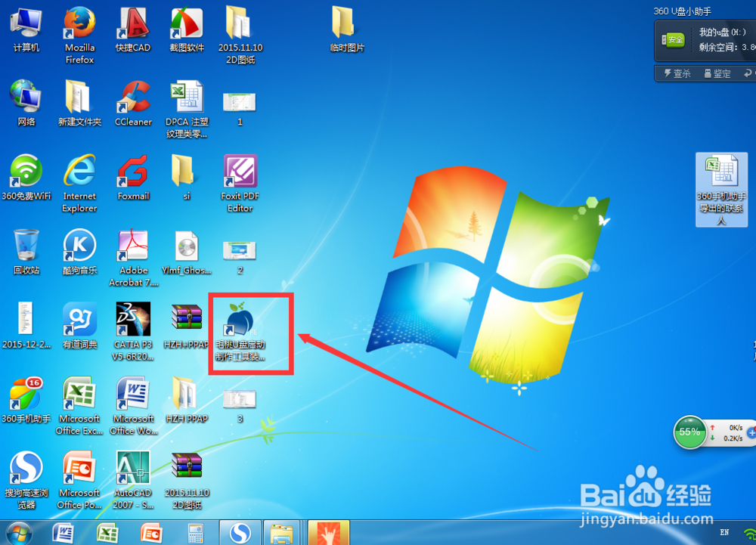This screenshot has width=756, height=545.
Task: Select the Microsoft Office Excel shortcut
Action: [79, 406]
